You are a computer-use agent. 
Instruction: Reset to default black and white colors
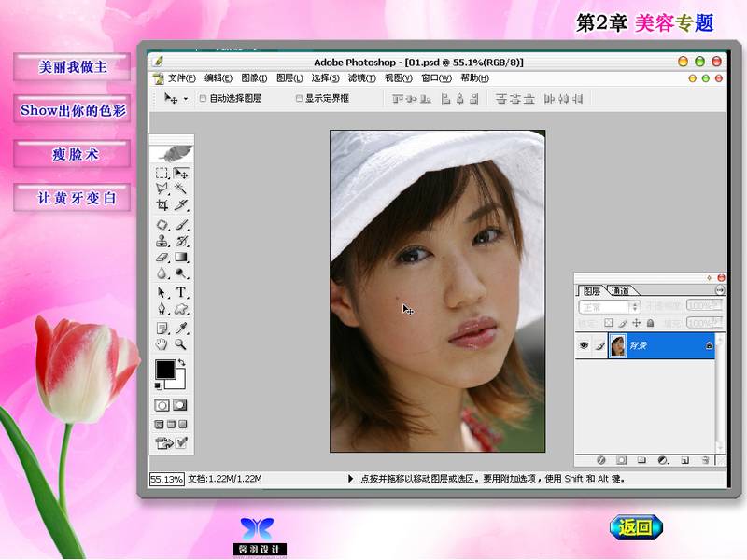pyautogui.click(x=158, y=386)
